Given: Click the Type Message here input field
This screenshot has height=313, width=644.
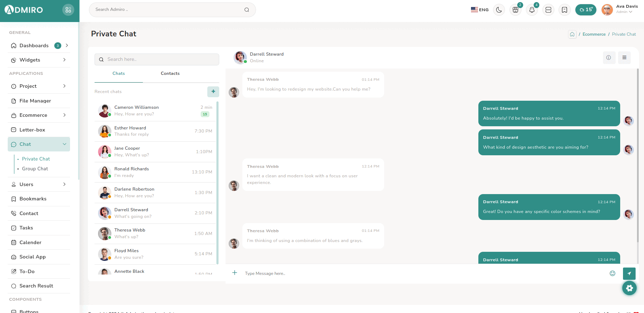Looking at the screenshot, I should 420,273.
